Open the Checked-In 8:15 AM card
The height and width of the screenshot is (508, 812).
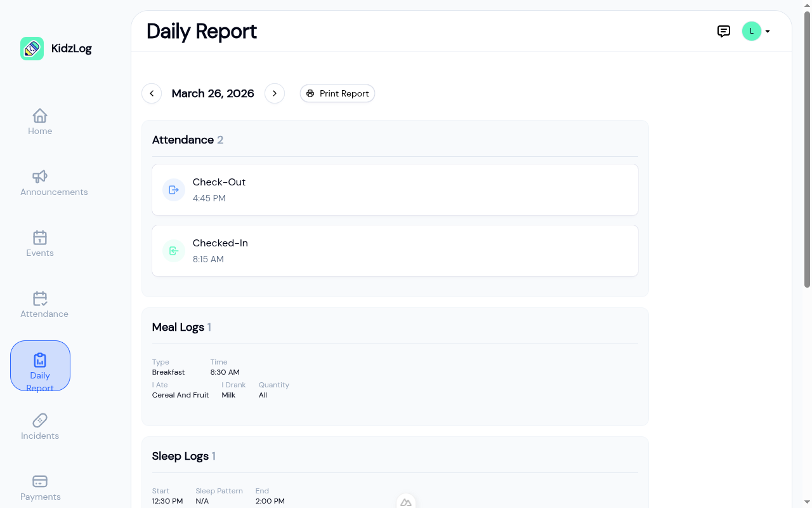pos(395,251)
